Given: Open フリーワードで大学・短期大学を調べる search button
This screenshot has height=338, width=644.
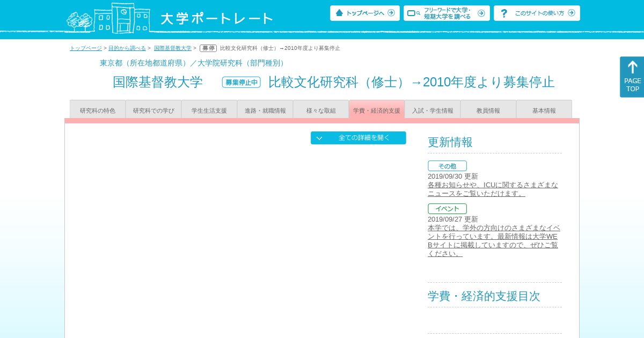Looking at the screenshot, I should 447,13.
